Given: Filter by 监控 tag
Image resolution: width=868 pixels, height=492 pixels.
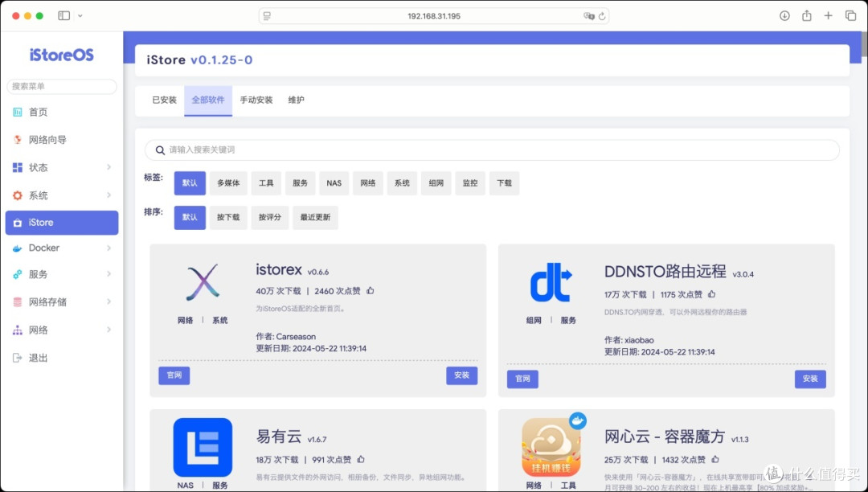Looking at the screenshot, I should pyautogui.click(x=470, y=183).
